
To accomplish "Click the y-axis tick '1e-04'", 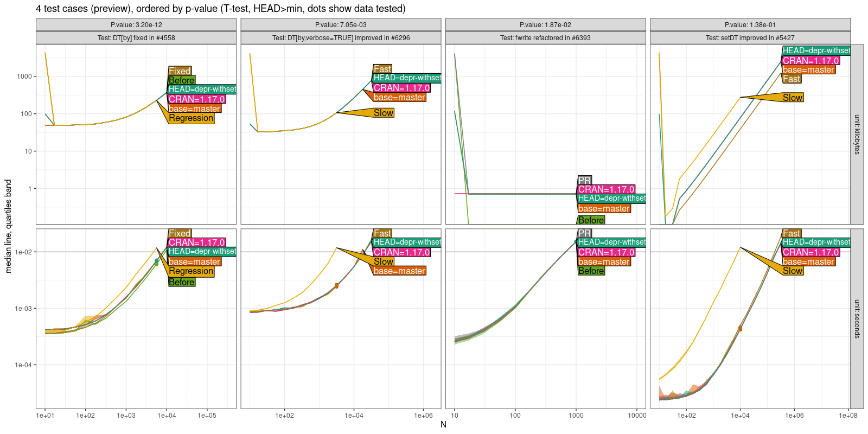I will 23,365.
